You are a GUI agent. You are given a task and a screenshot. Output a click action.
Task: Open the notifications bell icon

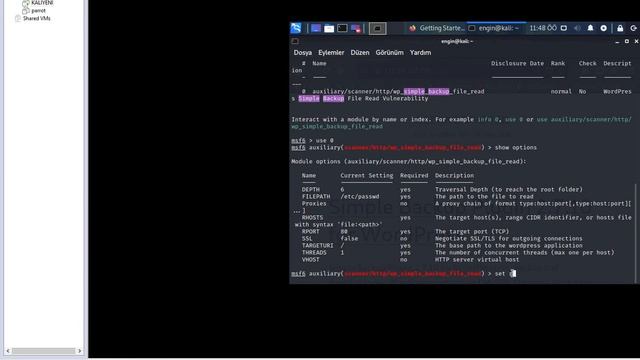pos(590,28)
